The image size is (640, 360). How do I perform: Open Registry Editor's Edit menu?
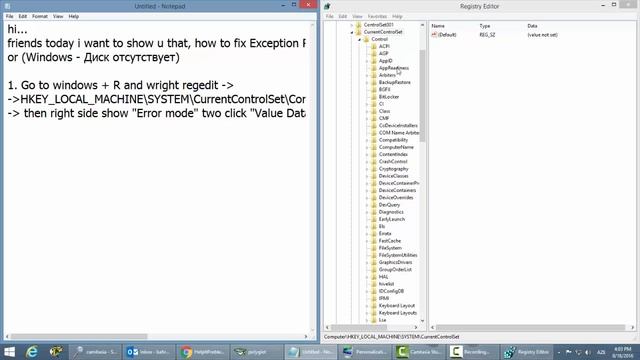(343, 16)
